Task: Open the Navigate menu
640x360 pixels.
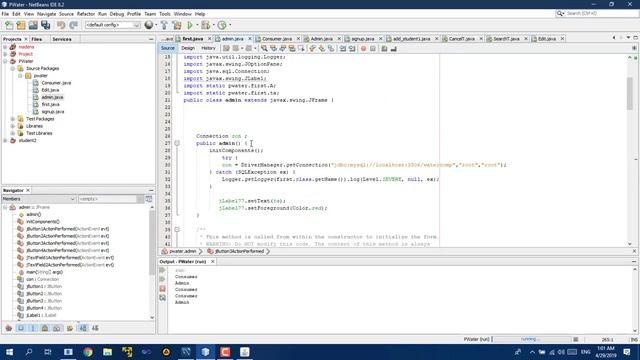Action: pos(47,14)
